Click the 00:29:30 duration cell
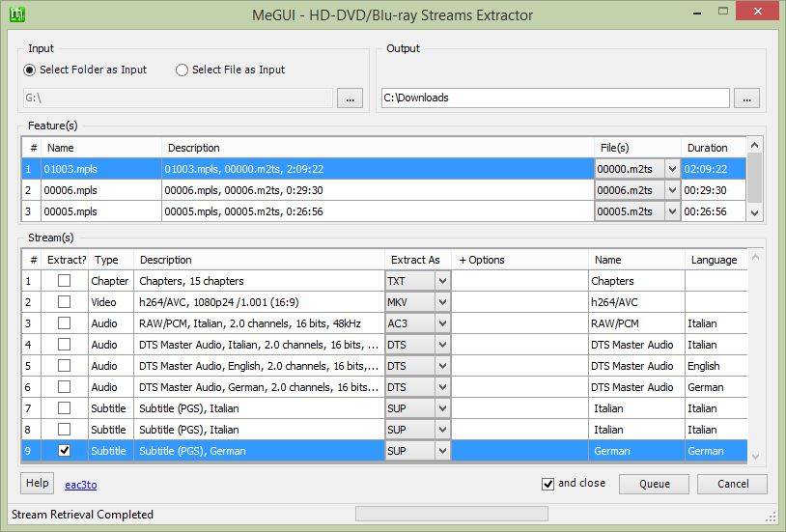This screenshot has height=532, width=786. [714, 190]
